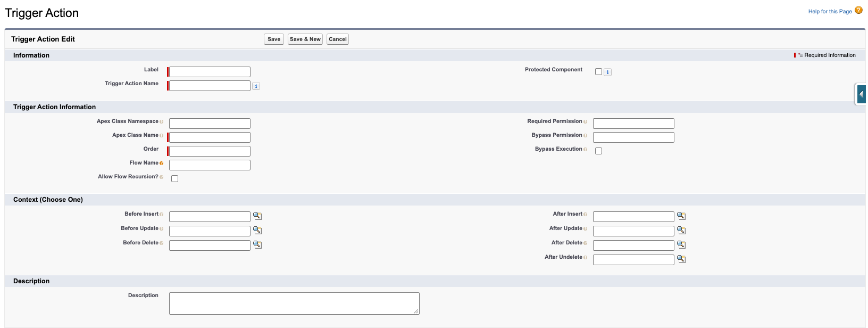
Task: Show help for Required Permission field
Action: [x=586, y=122]
